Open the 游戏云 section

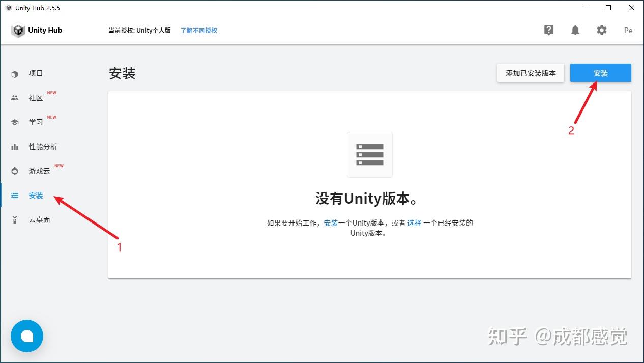click(39, 171)
